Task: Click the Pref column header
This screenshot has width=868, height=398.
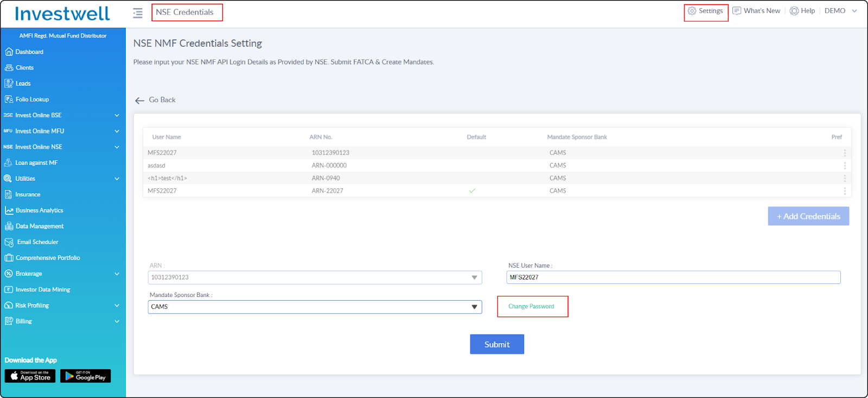Action: click(837, 137)
